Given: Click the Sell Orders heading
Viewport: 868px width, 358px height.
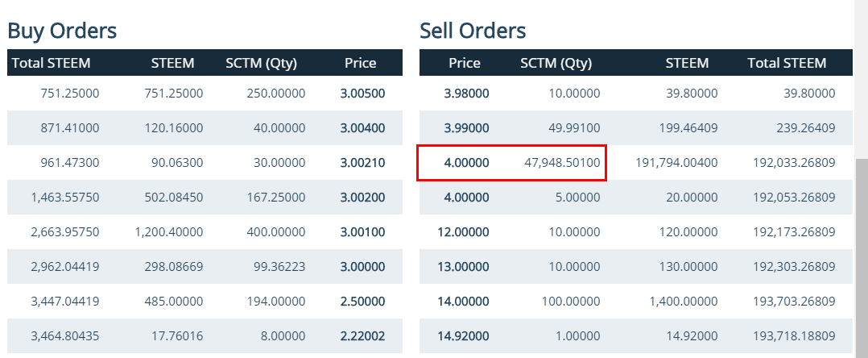Looking at the screenshot, I should point(473,31).
